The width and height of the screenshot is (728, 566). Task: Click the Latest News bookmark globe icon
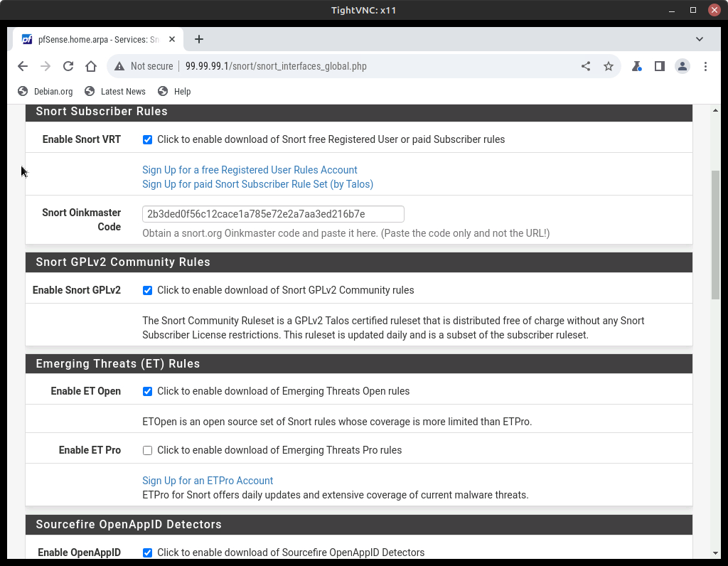click(x=90, y=92)
